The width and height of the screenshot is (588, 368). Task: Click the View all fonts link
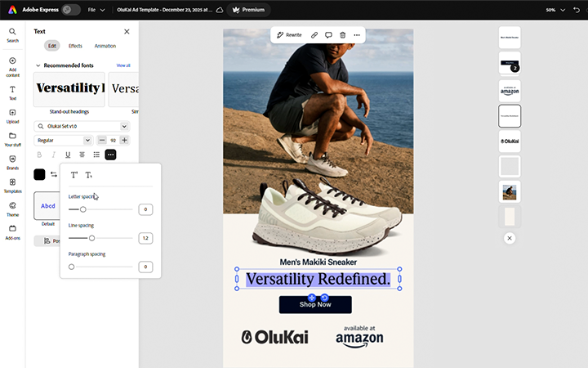pos(122,65)
